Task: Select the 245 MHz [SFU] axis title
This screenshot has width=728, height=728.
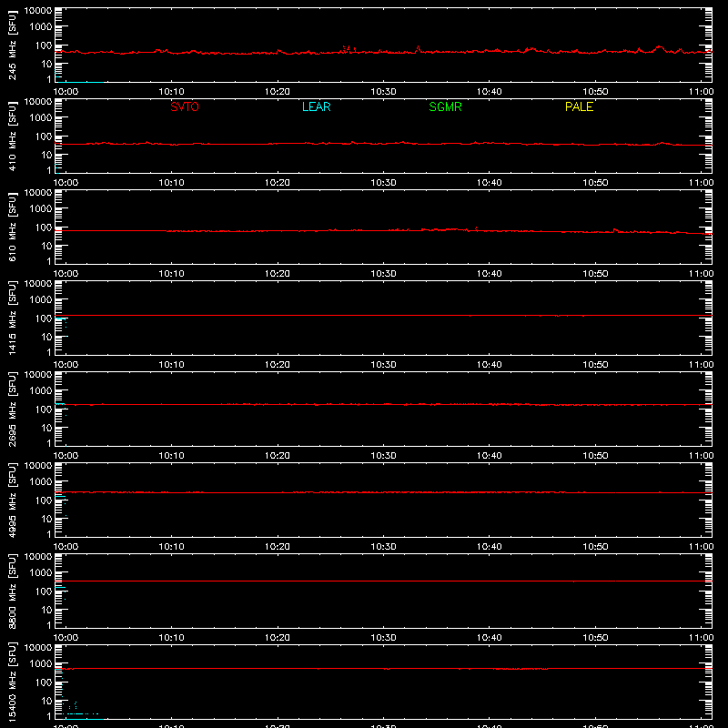Action: pos(13,45)
